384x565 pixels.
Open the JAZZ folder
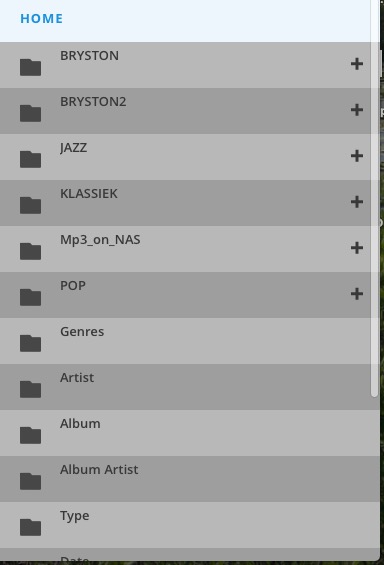tap(185, 157)
